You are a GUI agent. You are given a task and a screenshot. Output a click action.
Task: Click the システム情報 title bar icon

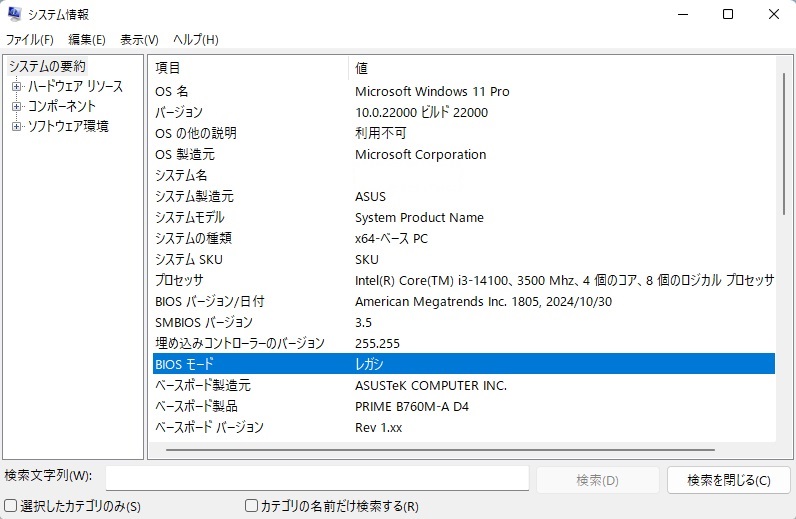coord(14,14)
